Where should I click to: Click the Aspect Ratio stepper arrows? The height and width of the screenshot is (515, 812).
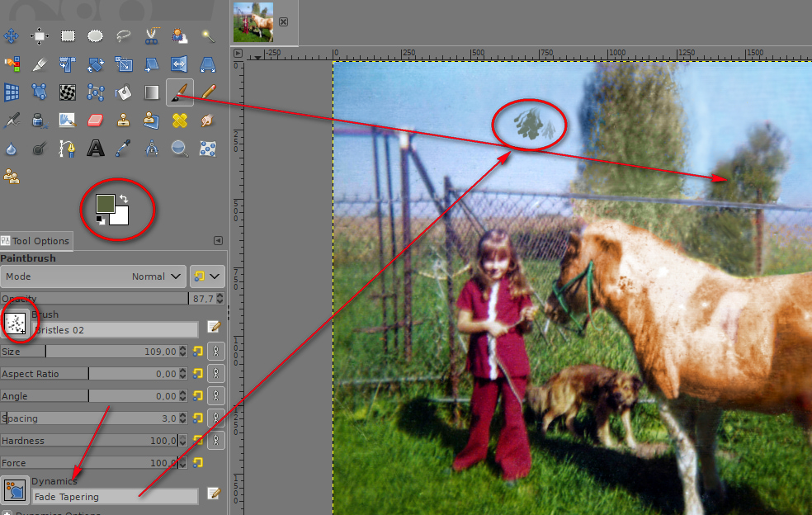[x=182, y=374]
